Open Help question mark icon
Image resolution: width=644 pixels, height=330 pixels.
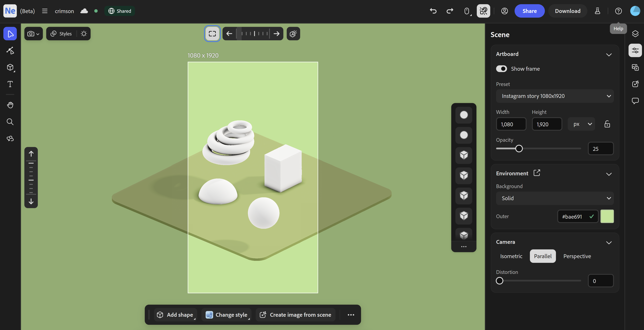point(618,11)
